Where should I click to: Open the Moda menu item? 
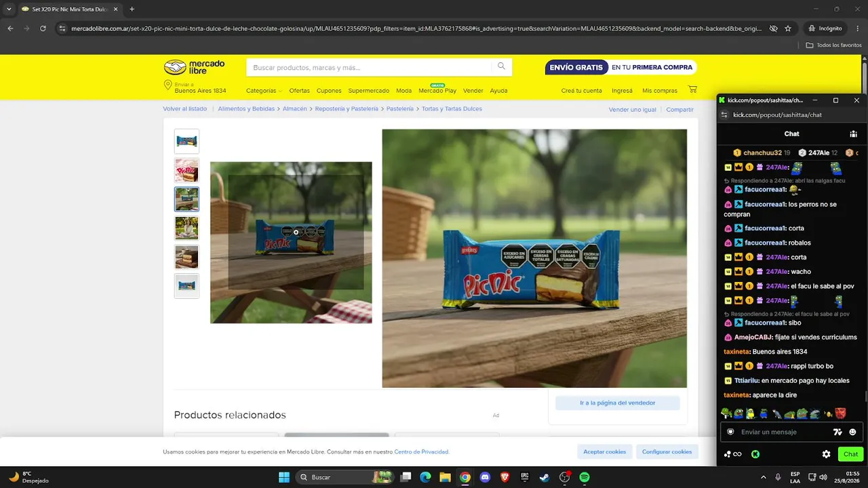tap(404, 91)
